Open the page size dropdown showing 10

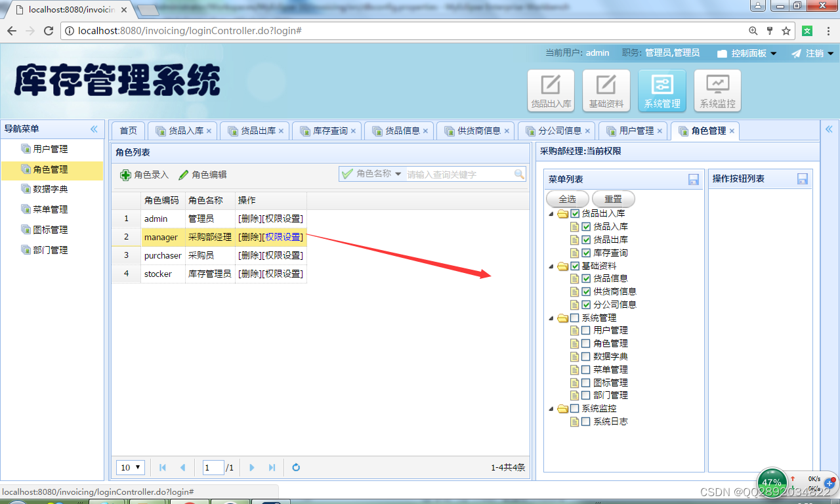tap(130, 467)
